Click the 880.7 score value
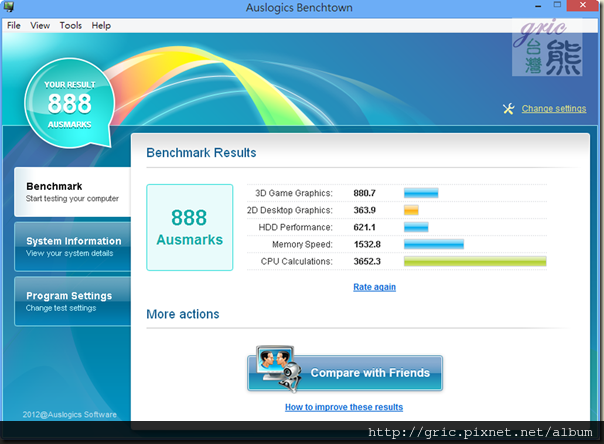Screen dimensions: 604x444 point(364,193)
